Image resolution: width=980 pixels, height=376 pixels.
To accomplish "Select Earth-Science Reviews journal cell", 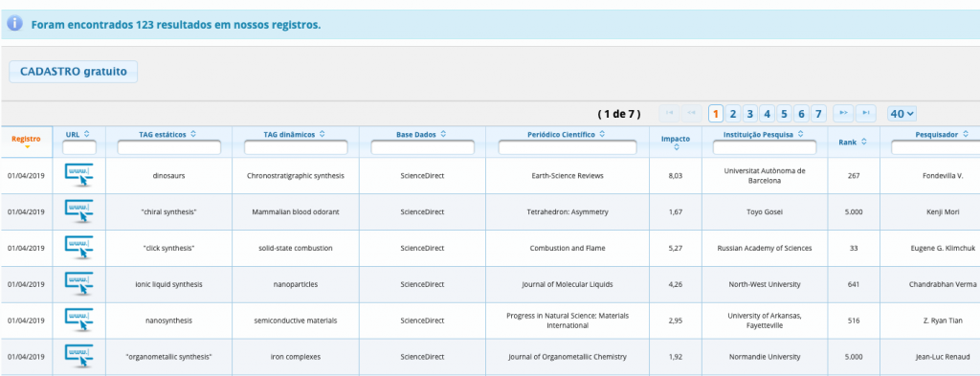I will click(x=568, y=175).
